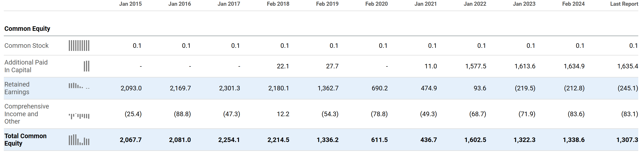Click Additional Paid In Capital value 1,577.5
Viewport: 644px width, 153px height.
pyautogui.click(x=476, y=66)
